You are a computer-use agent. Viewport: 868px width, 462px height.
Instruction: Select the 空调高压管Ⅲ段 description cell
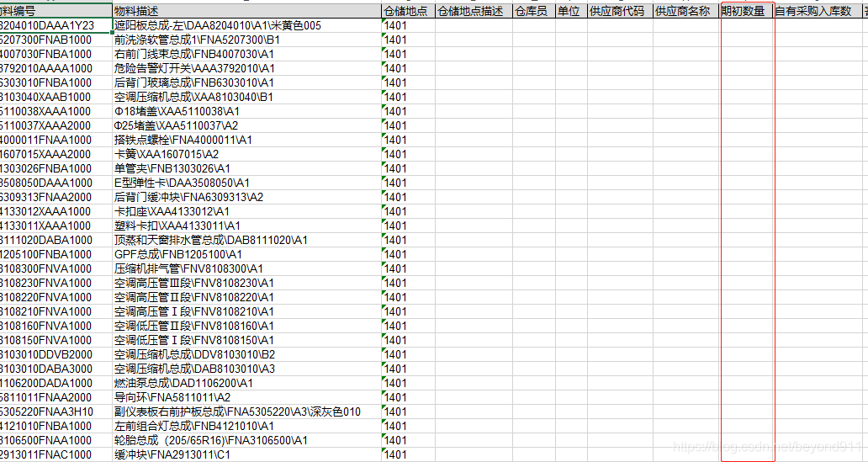pos(247,283)
